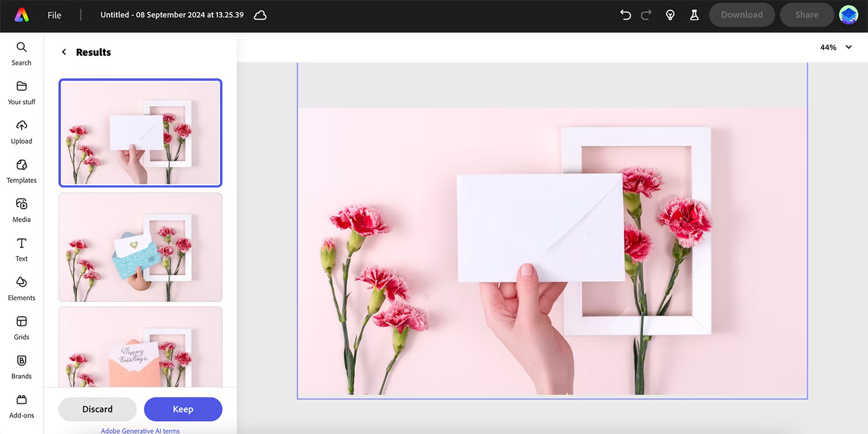The image size is (868, 434).
Task: Open the 44% zoom level dropdown
Action: 835,47
